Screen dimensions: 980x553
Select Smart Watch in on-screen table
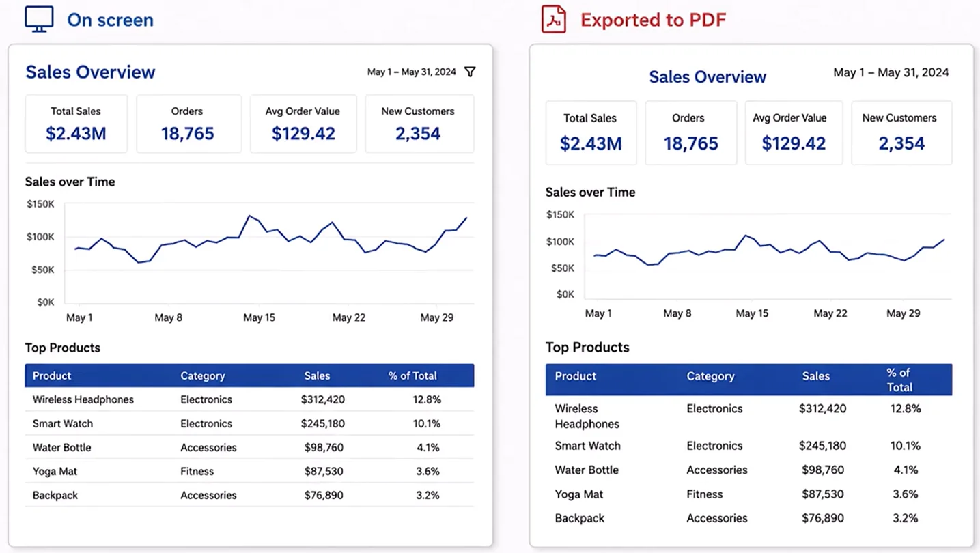click(x=63, y=423)
